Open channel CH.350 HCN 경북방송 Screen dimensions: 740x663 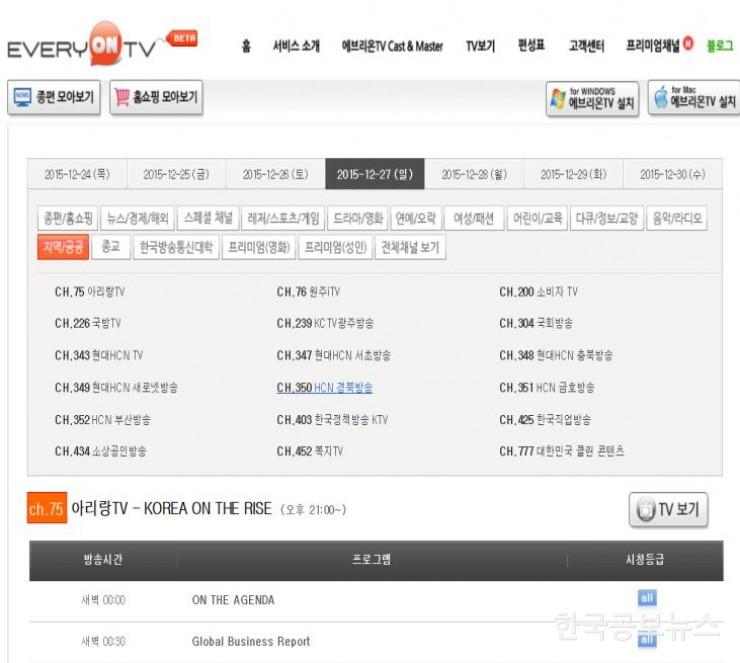click(x=325, y=387)
